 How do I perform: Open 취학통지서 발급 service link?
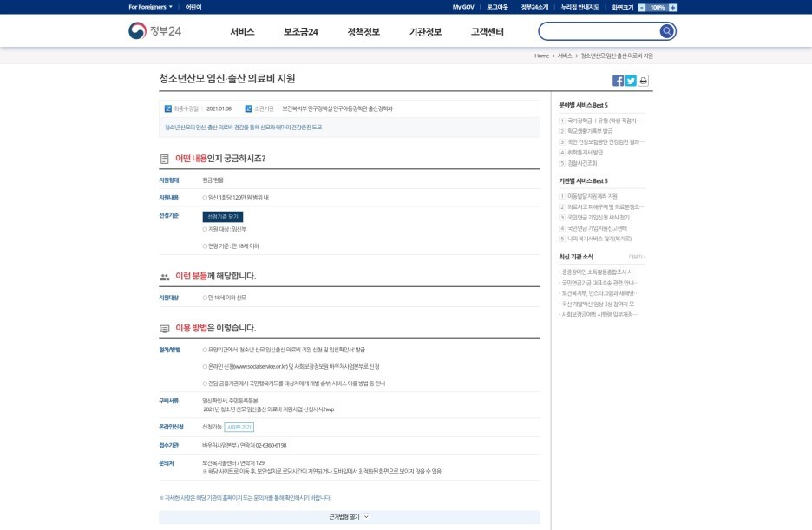pos(586,153)
